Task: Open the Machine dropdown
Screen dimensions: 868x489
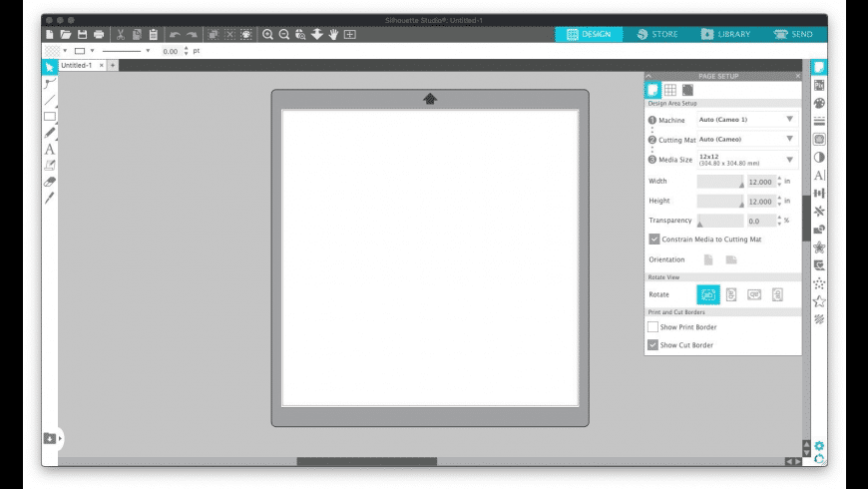Action: 747,119
